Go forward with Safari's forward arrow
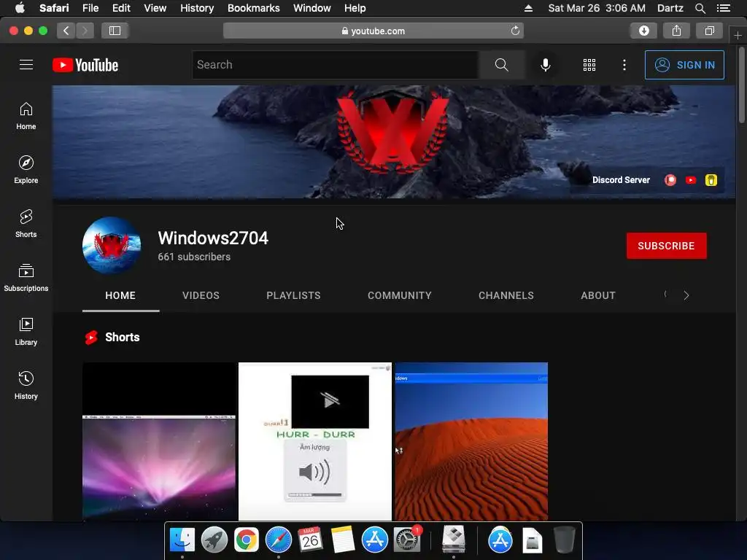747x560 pixels. click(x=85, y=31)
